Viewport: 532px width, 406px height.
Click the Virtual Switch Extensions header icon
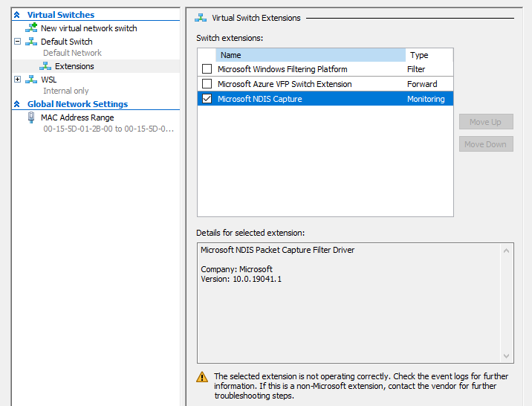click(199, 17)
